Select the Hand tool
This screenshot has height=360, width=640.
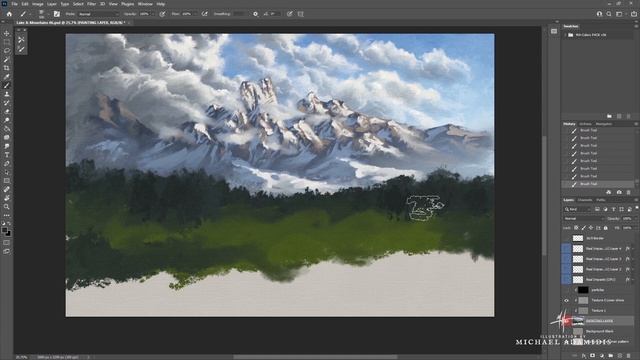point(7,198)
